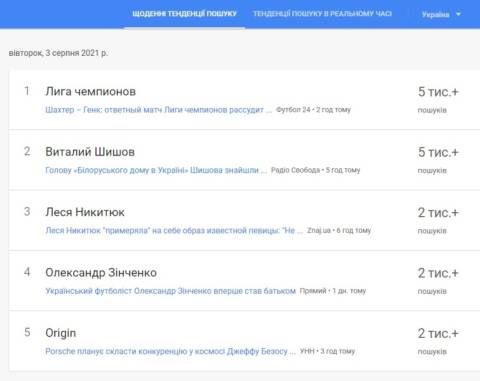Click rank number 2 in the trends list
The height and width of the screenshot is (381, 480).
tap(27, 151)
